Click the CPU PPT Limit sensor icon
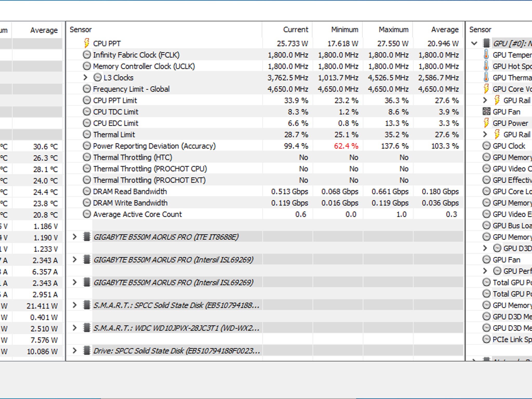 (x=87, y=100)
